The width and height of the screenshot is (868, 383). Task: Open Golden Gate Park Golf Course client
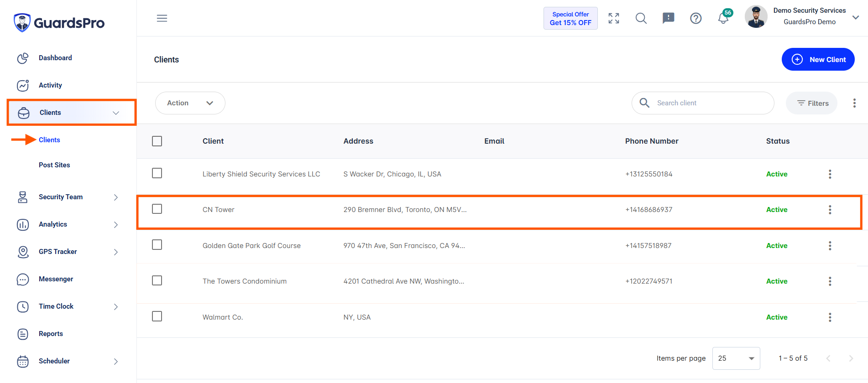(x=251, y=246)
